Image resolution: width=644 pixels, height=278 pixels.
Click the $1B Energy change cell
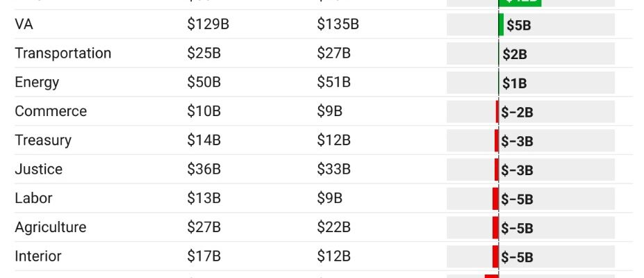(x=531, y=83)
